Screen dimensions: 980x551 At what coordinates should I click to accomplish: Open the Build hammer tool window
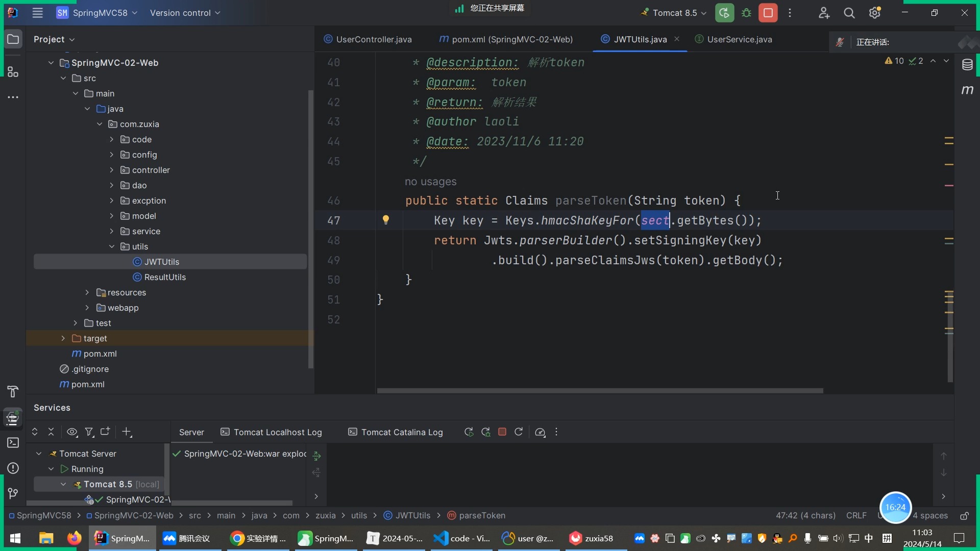click(13, 391)
